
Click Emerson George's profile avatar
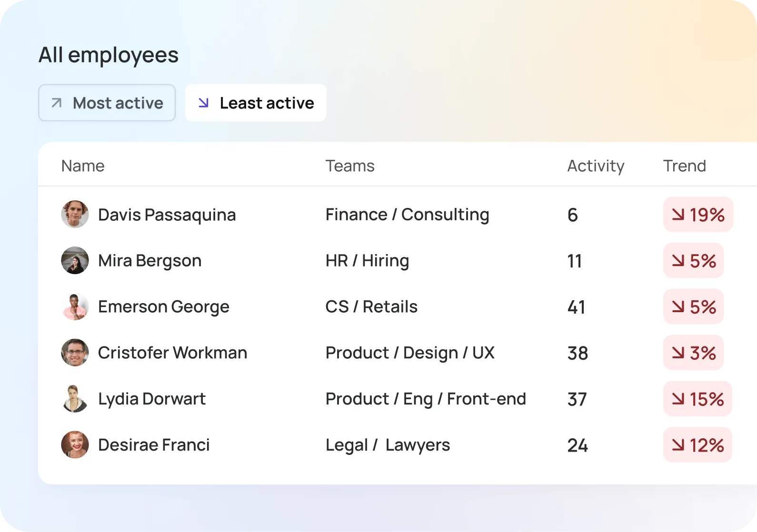[x=75, y=306]
